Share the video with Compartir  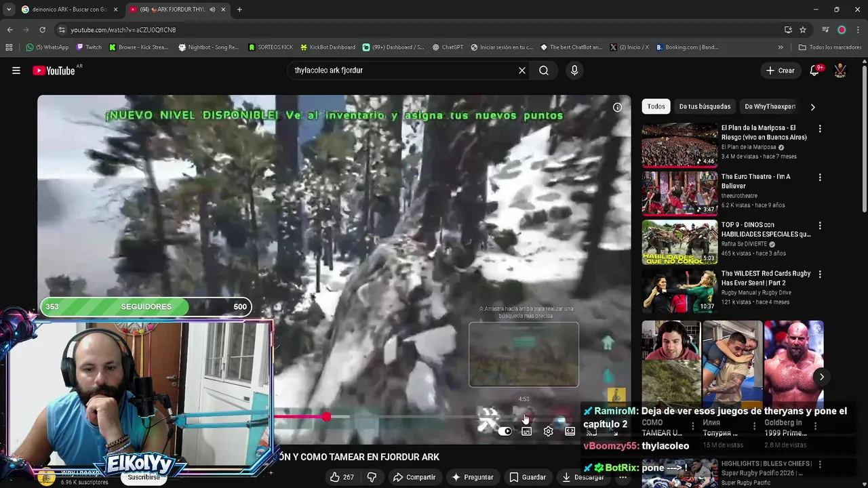pos(414,477)
